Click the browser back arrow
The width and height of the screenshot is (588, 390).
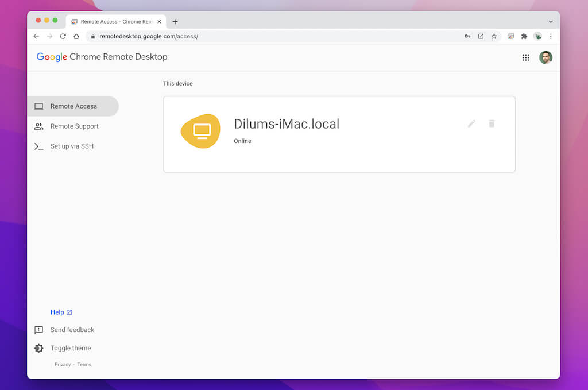click(x=36, y=36)
